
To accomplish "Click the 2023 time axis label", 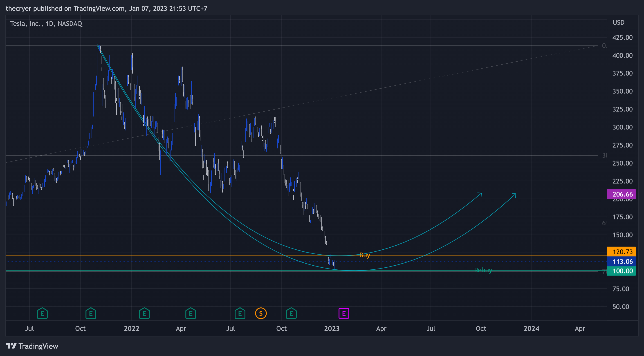I will pyautogui.click(x=332, y=328).
